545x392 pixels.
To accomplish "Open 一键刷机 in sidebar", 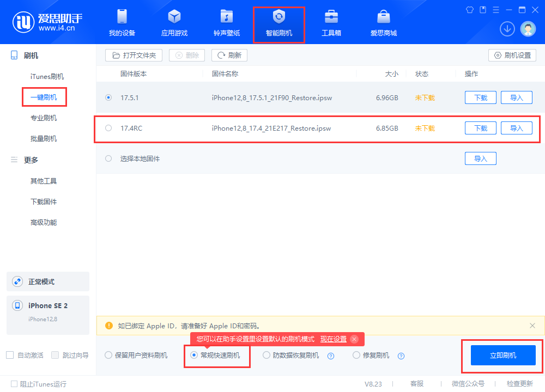I will 44,97.
